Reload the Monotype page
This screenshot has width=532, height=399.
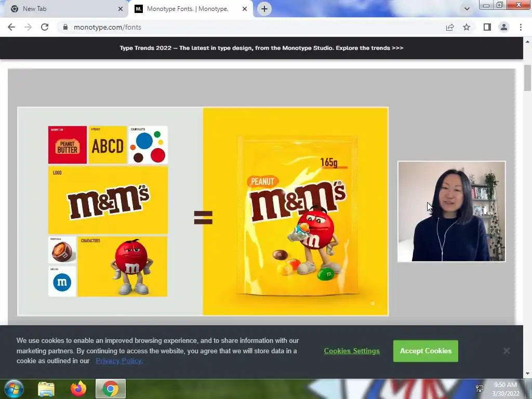pyautogui.click(x=45, y=27)
